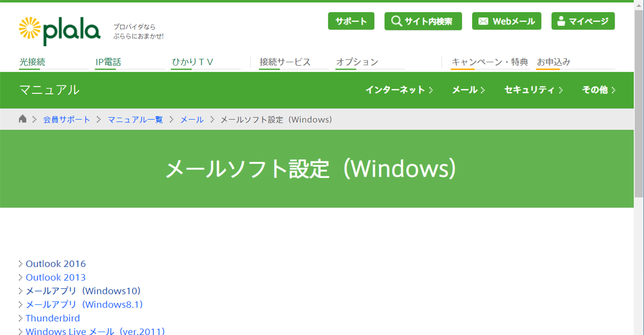Viewport: 644px width, 335px height.
Task: Click the envelope icon on Webメール
Action: [x=483, y=21]
